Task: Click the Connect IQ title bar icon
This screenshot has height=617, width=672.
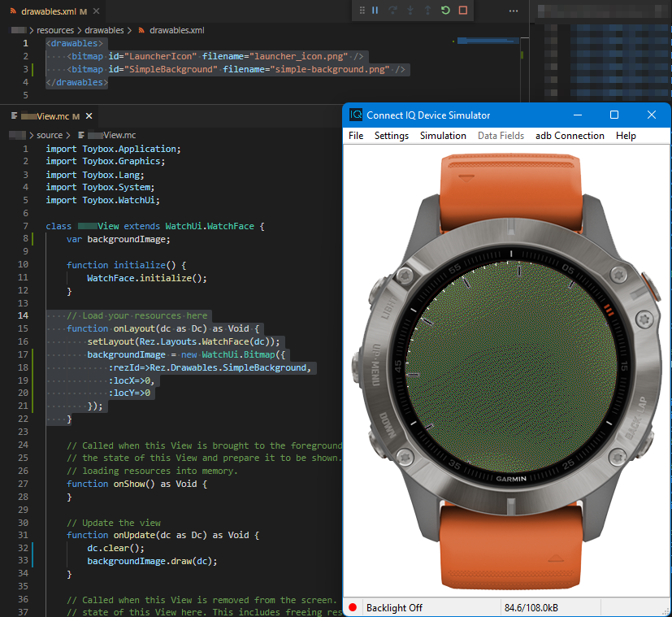Action: pyautogui.click(x=356, y=115)
